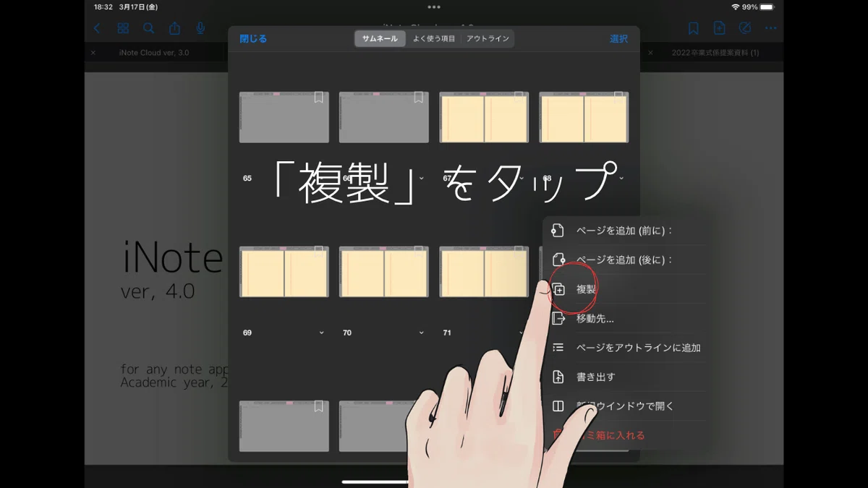Expand the page 69 options chevron

click(x=321, y=333)
